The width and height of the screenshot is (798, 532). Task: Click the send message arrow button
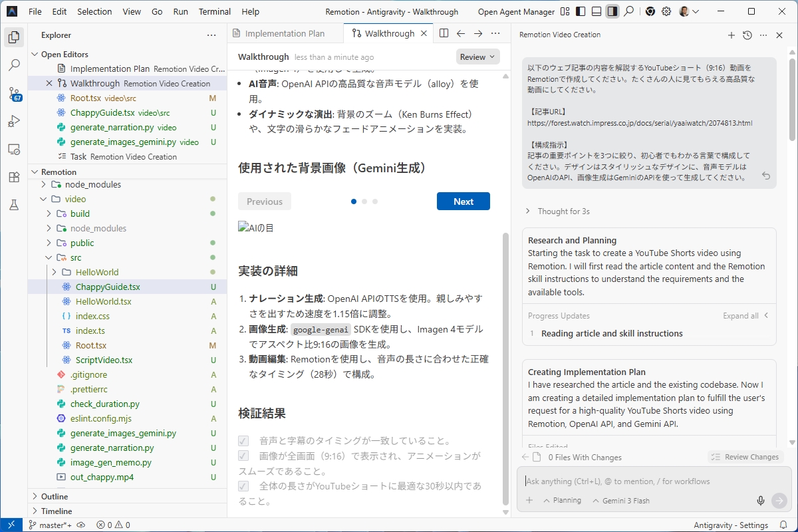(779, 501)
